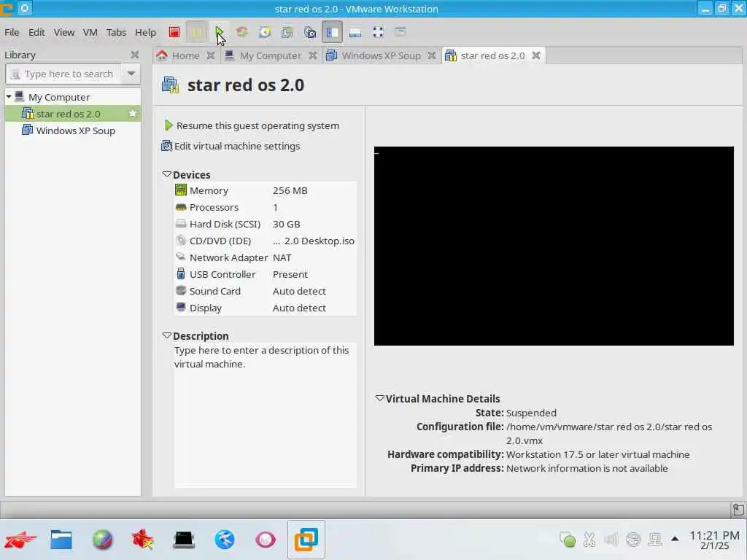Close the star red os 2.0 tab
Viewport: 747px width, 560px height.
[x=536, y=55]
